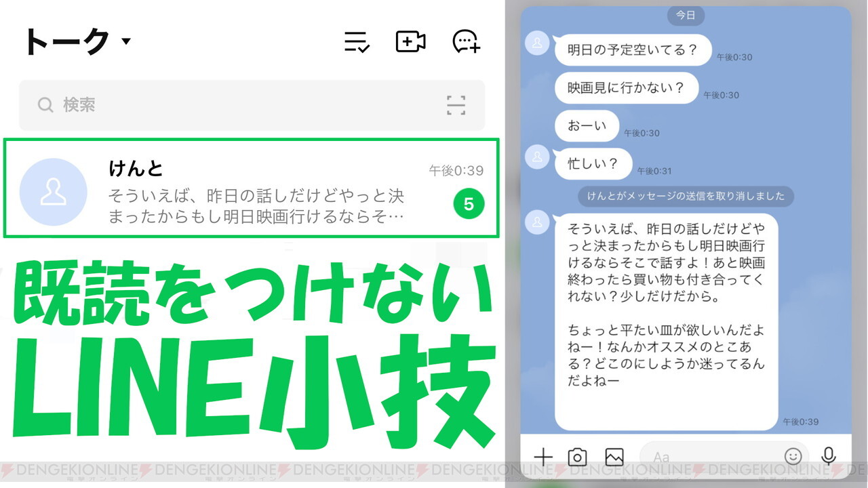This screenshot has width=868, height=488.
Task: Click けんと profile avatar in talk list
Action: [x=53, y=192]
